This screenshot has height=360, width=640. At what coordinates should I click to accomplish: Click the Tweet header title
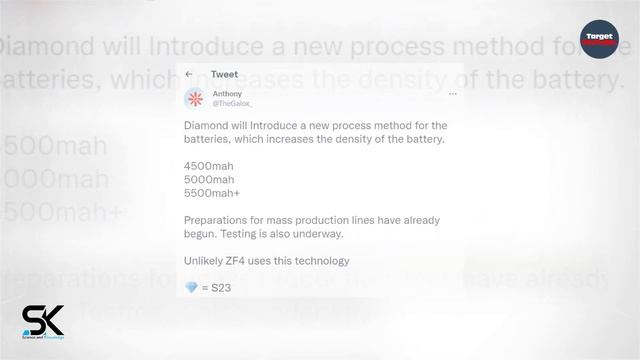pos(224,74)
